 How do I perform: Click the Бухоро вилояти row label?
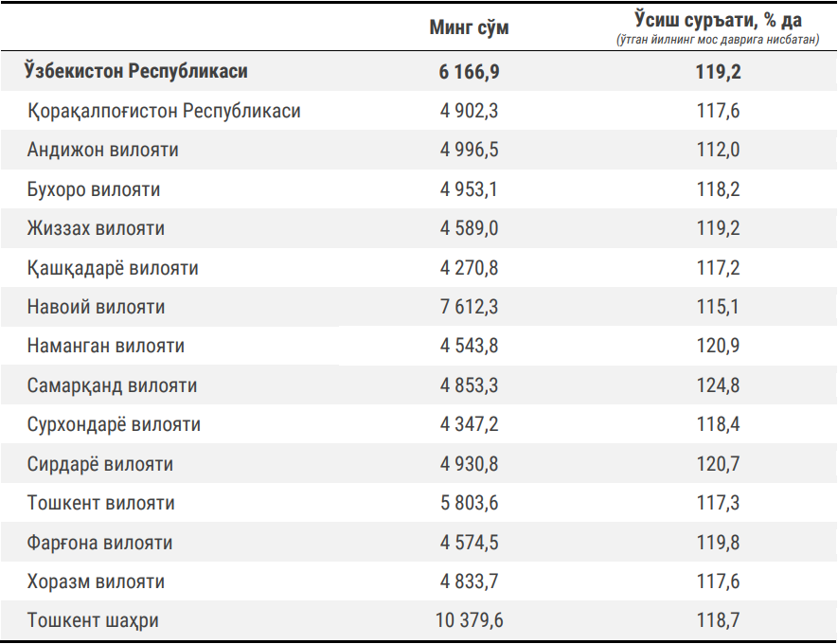tap(94, 189)
